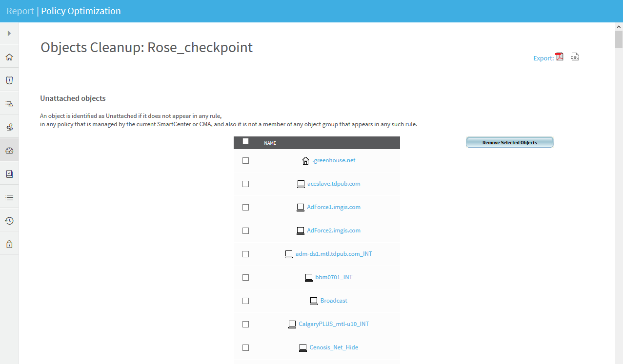Export the report as PDF
The height and width of the screenshot is (364, 623).
point(560,57)
